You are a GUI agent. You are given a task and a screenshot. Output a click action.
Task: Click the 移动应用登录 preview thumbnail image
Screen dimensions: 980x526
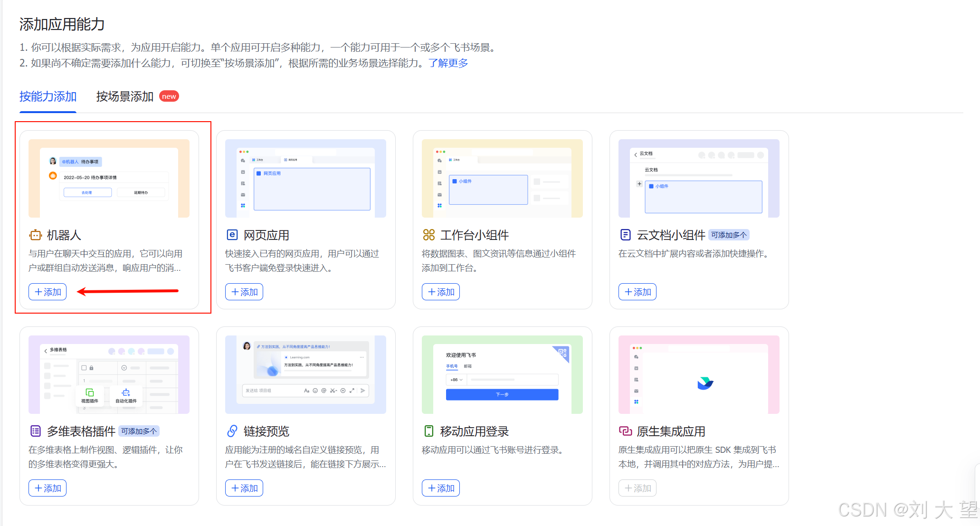pyautogui.click(x=502, y=374)
